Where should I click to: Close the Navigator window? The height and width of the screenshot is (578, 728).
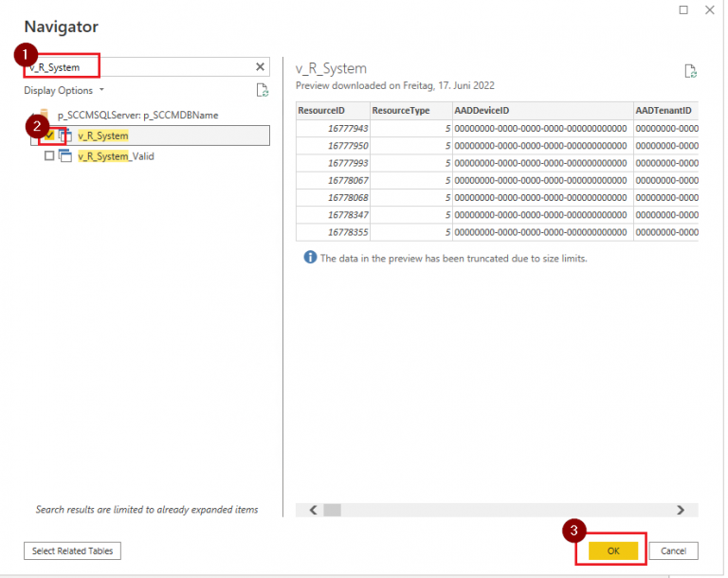(x=709, y=9)
